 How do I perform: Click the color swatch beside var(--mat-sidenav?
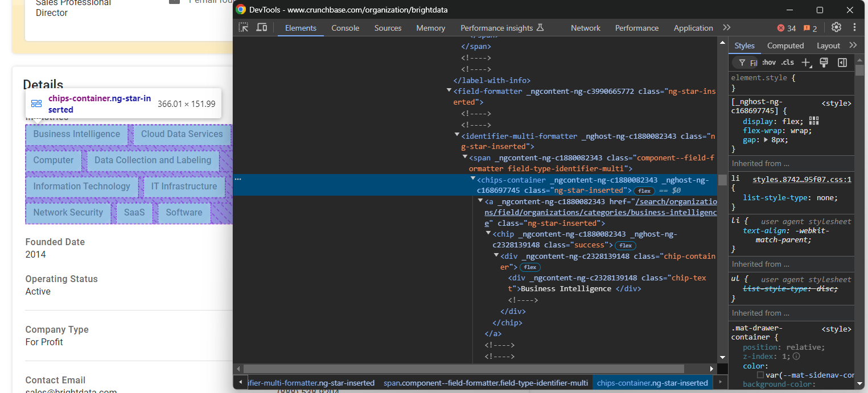(760, 375)
